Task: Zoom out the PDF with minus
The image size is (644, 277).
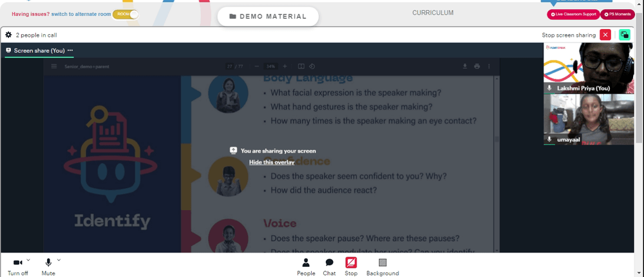Action: pyautogui.click(x=256, y=66)
